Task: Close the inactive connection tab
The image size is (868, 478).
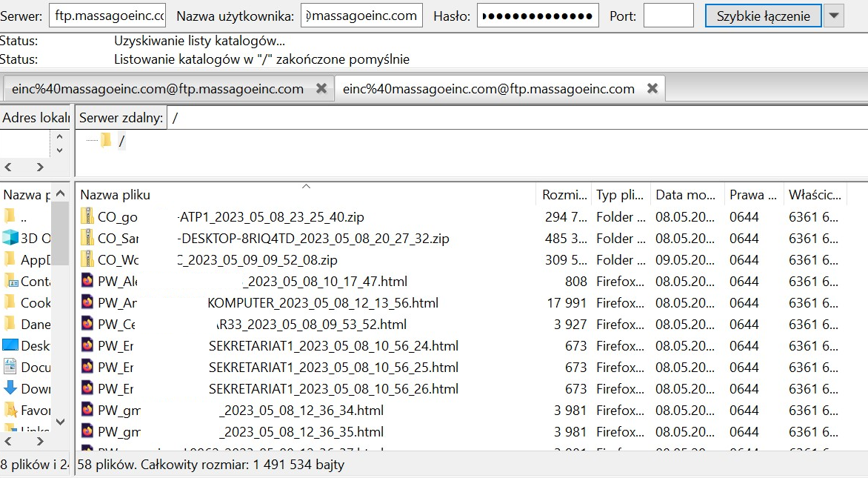Action: 321,89
